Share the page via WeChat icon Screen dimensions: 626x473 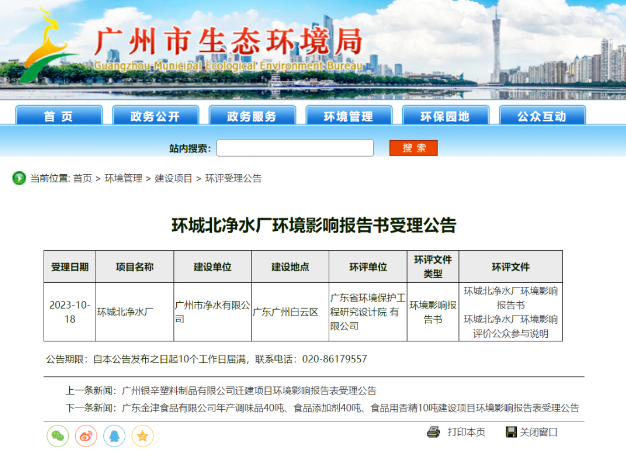click(58, 435)
